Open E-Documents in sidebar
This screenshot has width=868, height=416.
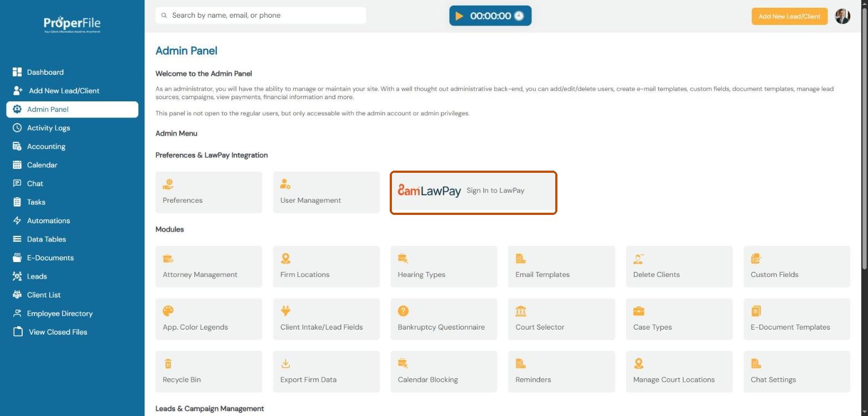click(72, 258)
